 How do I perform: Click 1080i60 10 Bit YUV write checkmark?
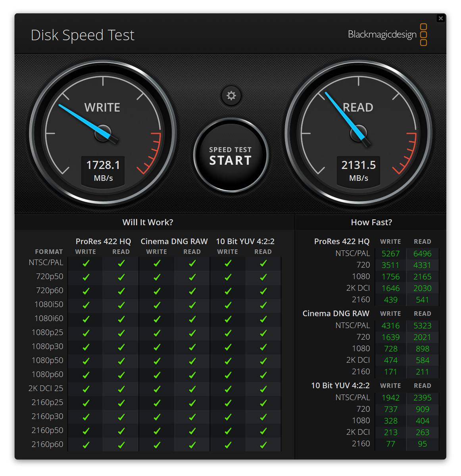pyautogui.click(x=228, y=319)
